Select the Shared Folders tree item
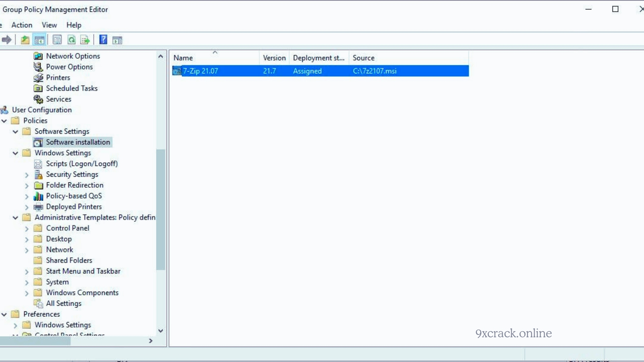644x362 pixels. coord(69,260)
